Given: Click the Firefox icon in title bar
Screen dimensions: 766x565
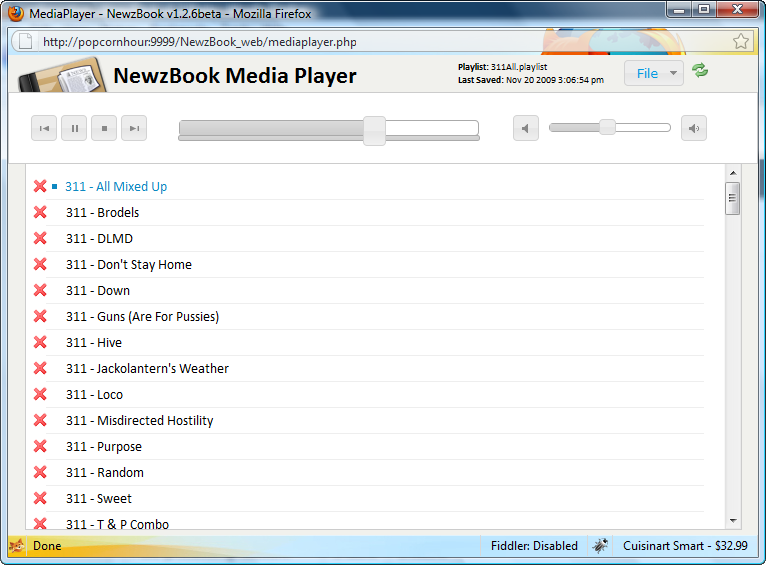Looking at the screenshot, I should (16, 13).
